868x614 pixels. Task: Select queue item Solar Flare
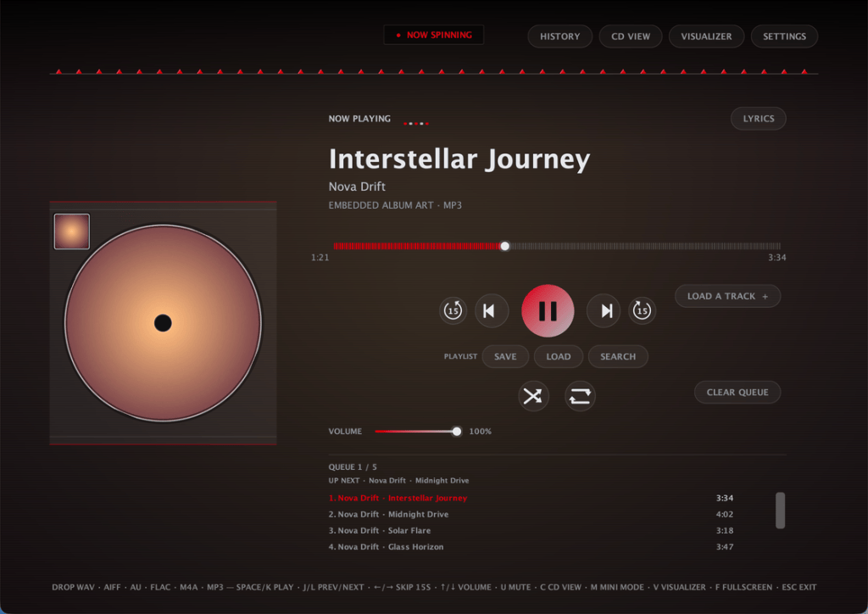(x=380, y=530)
